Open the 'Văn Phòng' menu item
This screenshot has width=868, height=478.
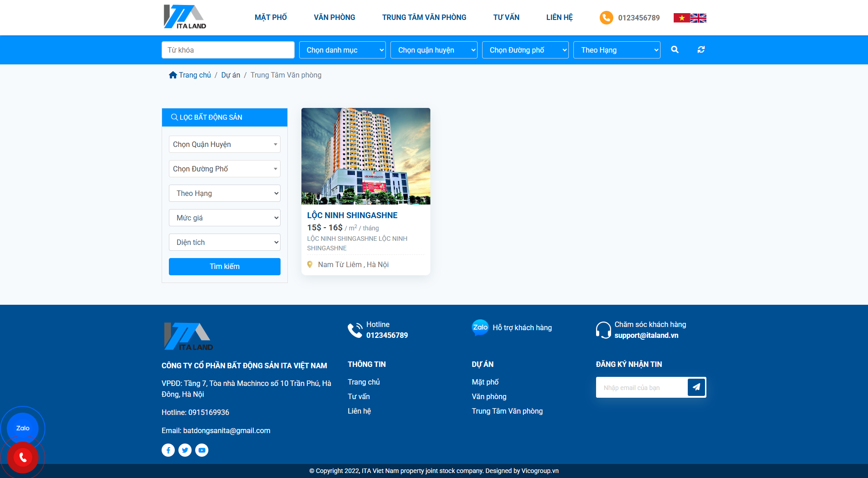(334, 17)
